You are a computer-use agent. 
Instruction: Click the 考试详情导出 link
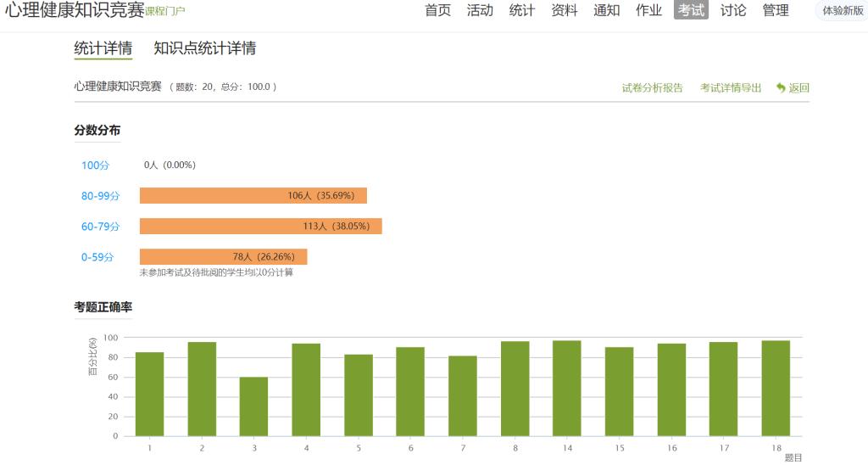(x=731, y=87)
